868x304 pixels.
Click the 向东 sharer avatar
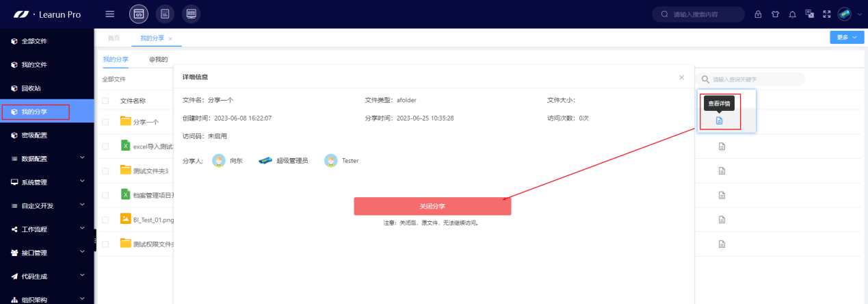pos(219,160)
